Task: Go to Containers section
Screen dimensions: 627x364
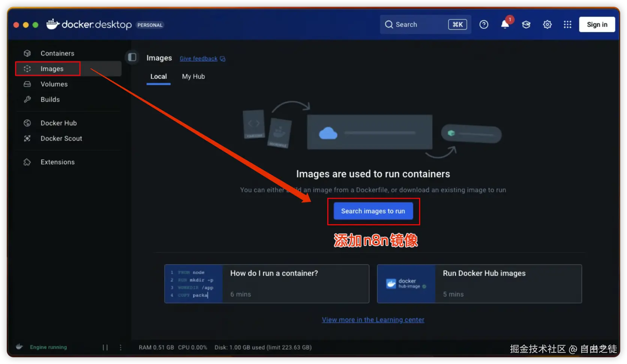Action: (x=57, y=53)
